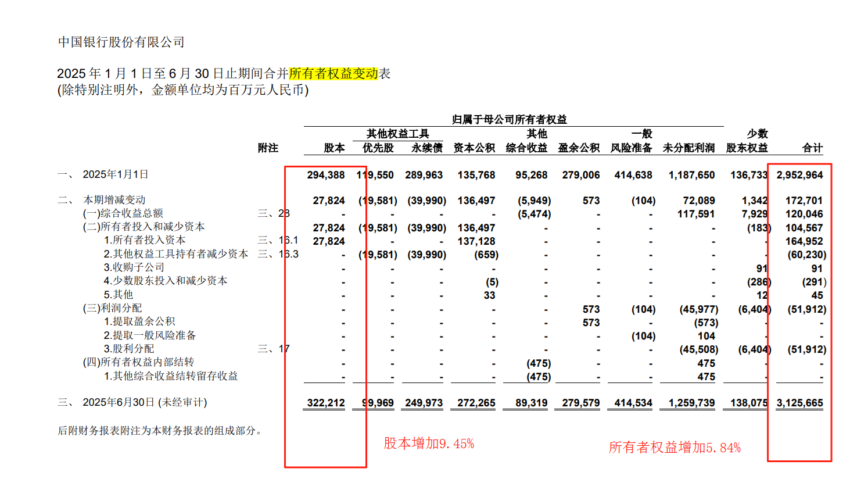Click the 永续债 column header
Screen dimensions: 868x479
tap(427, 148)
